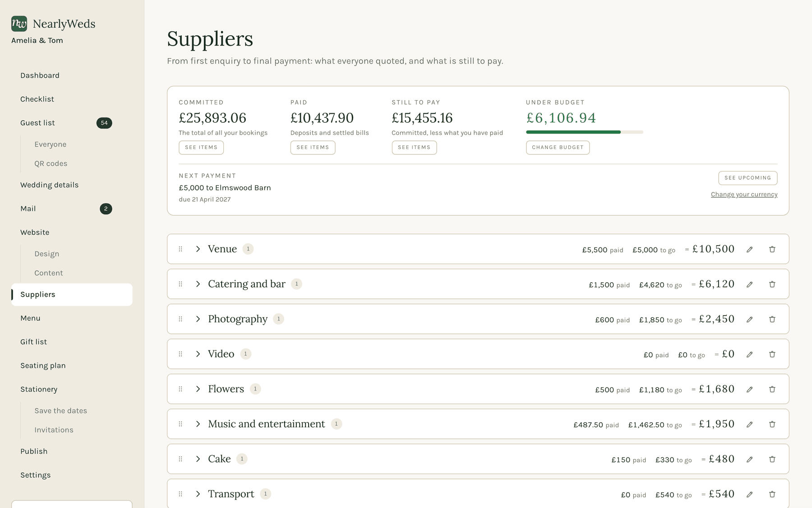Click the Guest list count badge

coord(104,123)
